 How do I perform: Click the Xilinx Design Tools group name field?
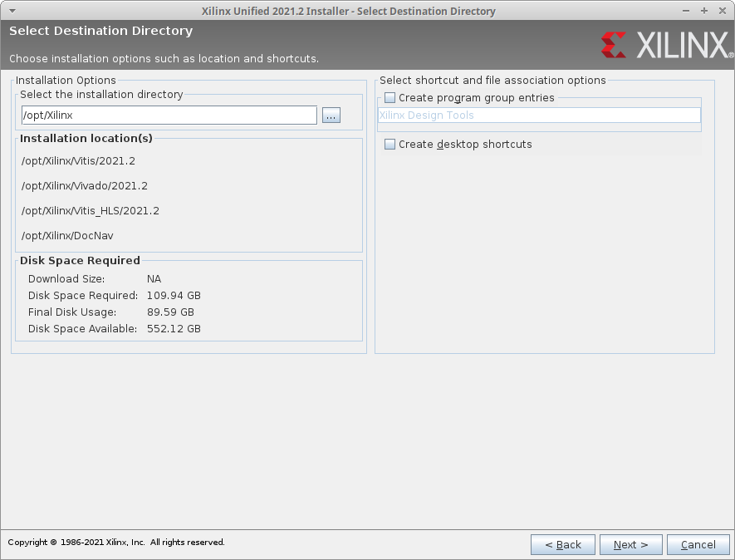click(539, 116)
